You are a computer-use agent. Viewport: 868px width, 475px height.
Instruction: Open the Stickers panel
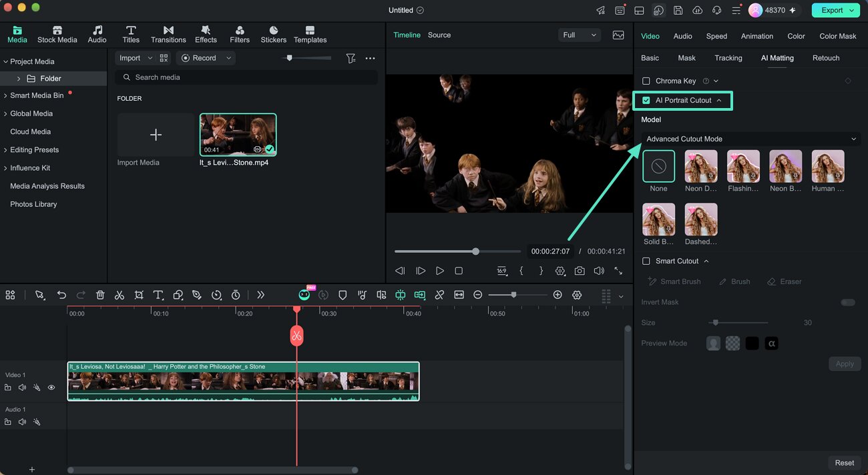(274, 35)
